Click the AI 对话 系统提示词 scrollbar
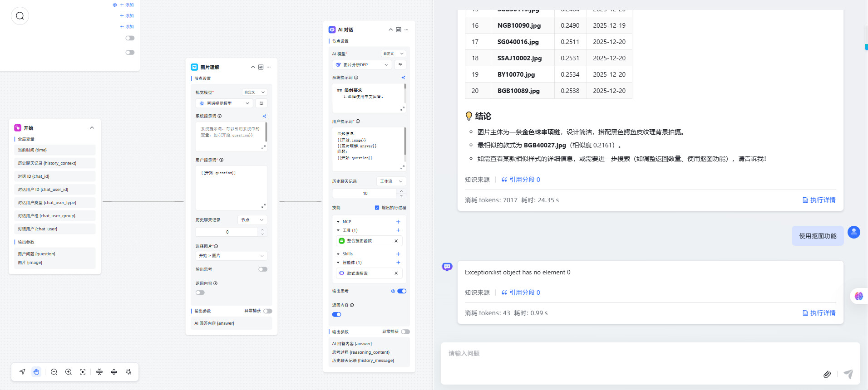Screen dimensions: 868x390 tap(405, 86)
